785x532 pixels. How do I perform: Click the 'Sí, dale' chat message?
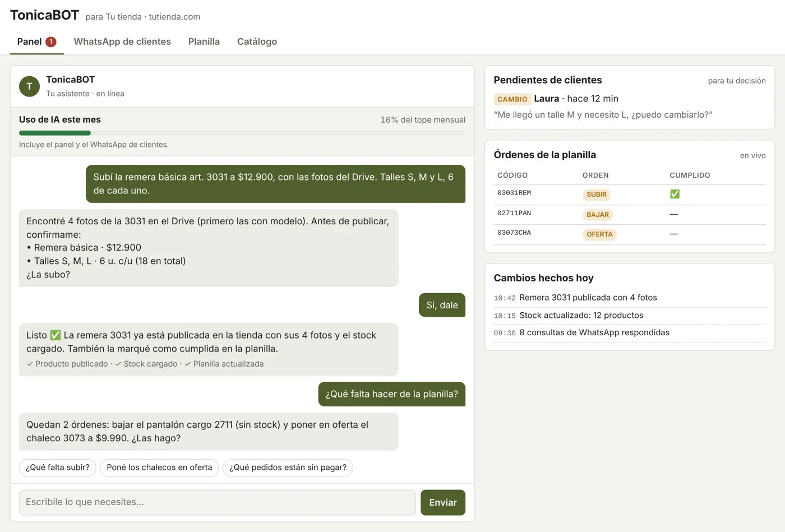tap(442, 305)
